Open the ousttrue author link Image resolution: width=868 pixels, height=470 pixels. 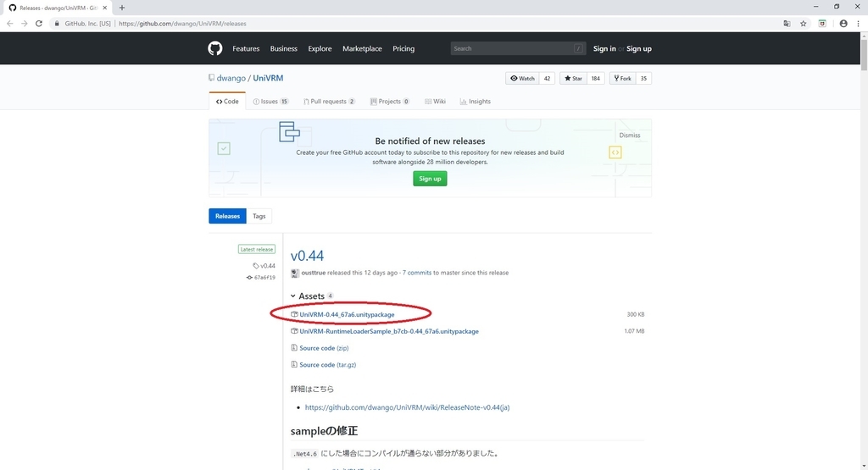tap(314, 273)
